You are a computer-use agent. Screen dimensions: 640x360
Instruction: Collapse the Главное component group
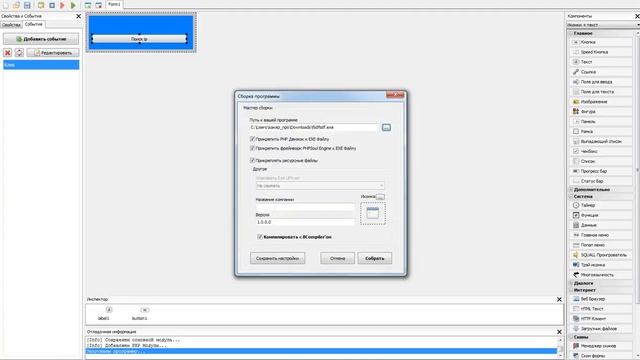(x=571, y=33)
